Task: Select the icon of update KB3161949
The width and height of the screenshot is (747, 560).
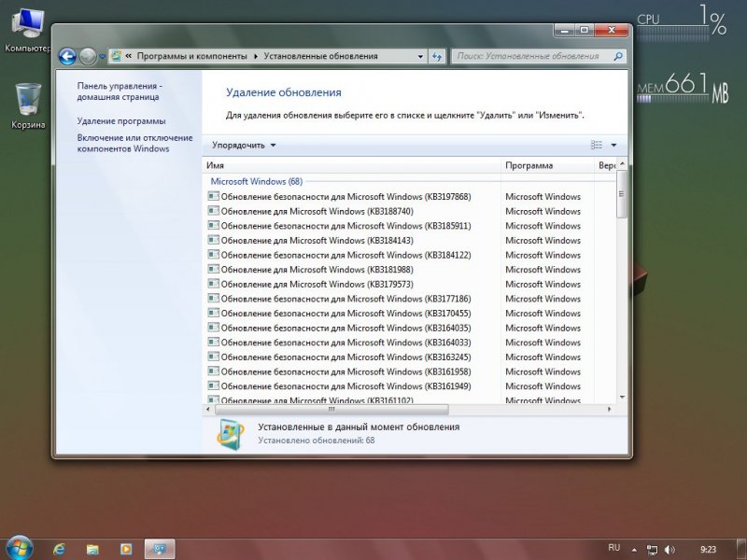Action: tap(214, 385)
